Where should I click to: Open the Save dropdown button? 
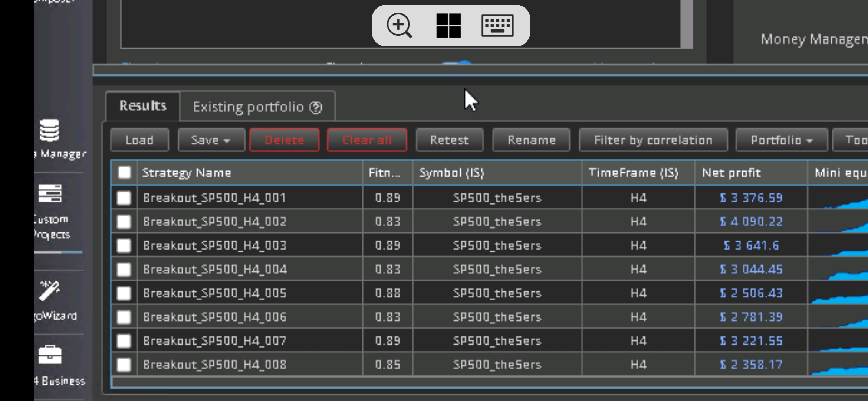coord(211,140)
